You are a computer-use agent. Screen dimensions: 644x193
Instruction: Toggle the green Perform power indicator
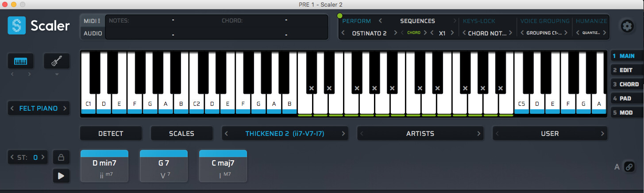pyautogui.click(x=340, y=16)
